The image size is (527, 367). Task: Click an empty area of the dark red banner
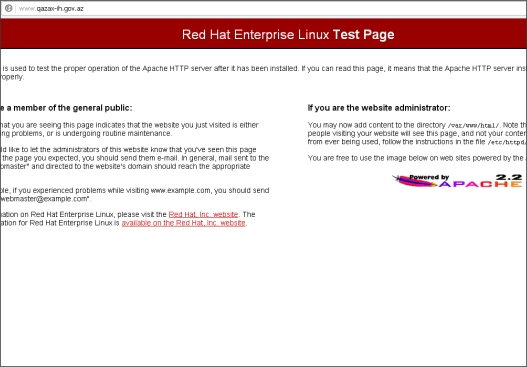click(91, 34)
